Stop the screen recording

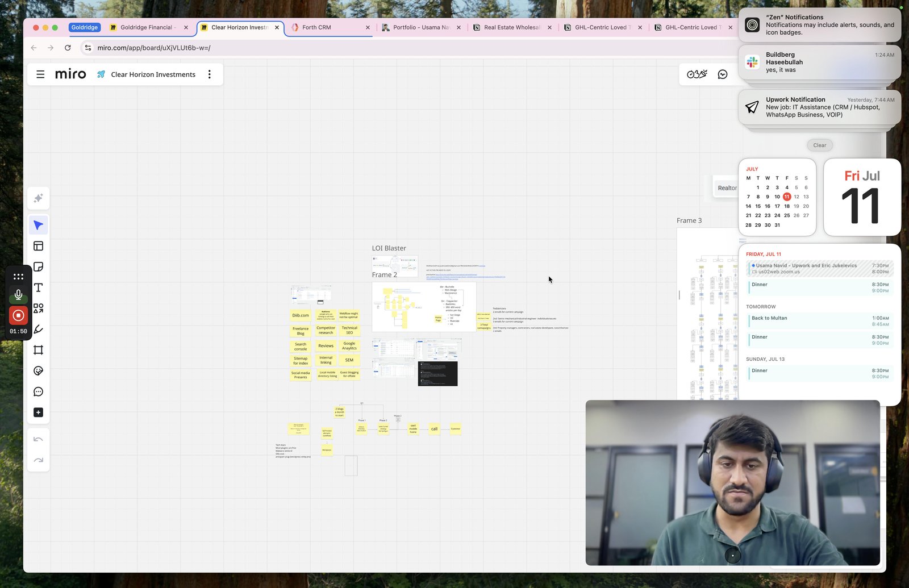(18, 315)
